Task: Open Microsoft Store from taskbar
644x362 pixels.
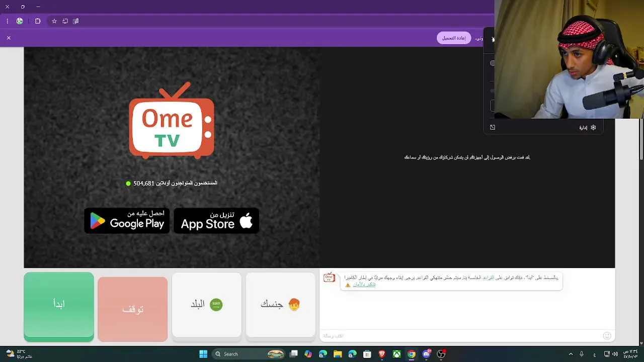Action: (x=367, y=354)
